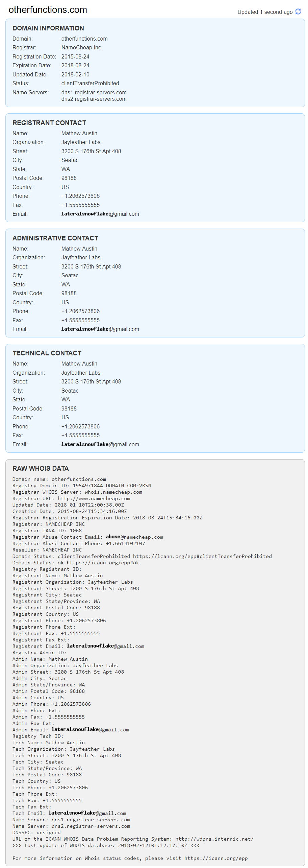This screenshot has width=308, height=868.
Task: Select the DOMAIN INFORMATION heading
Action: pyautogui.click(x=48, y=28)
